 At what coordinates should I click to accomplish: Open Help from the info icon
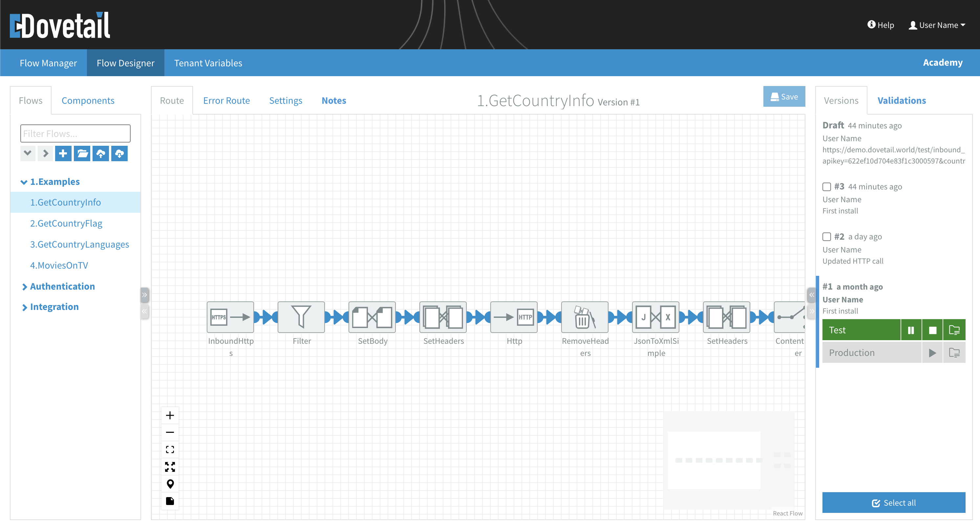point(880,25)
